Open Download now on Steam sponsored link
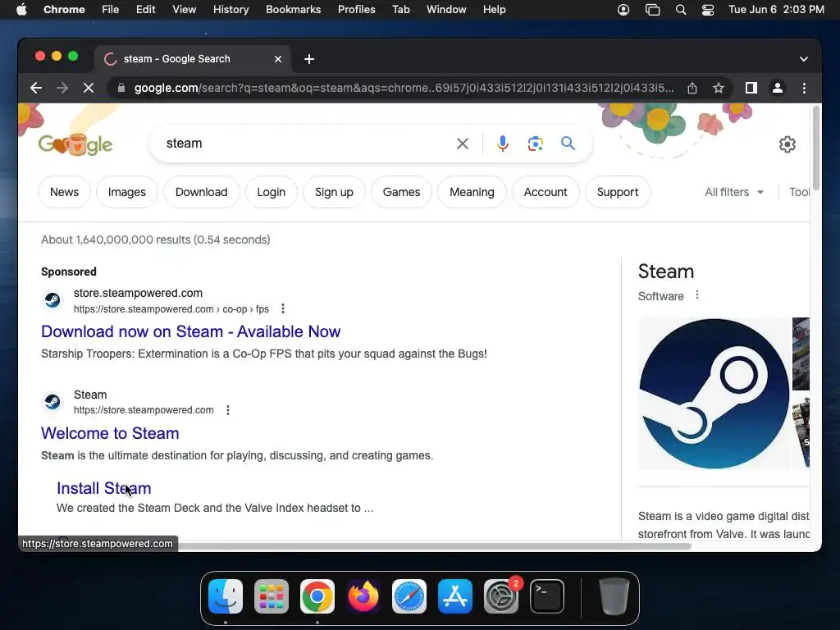The width and height of the screenshot is (840, 630). point(190,331)
